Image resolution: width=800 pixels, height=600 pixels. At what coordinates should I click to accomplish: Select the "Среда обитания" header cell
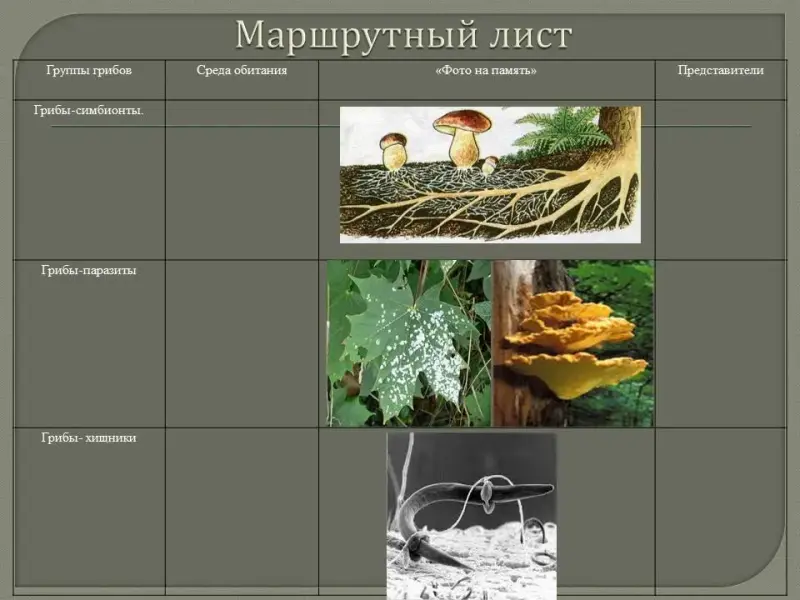click(x=242, y=71)
